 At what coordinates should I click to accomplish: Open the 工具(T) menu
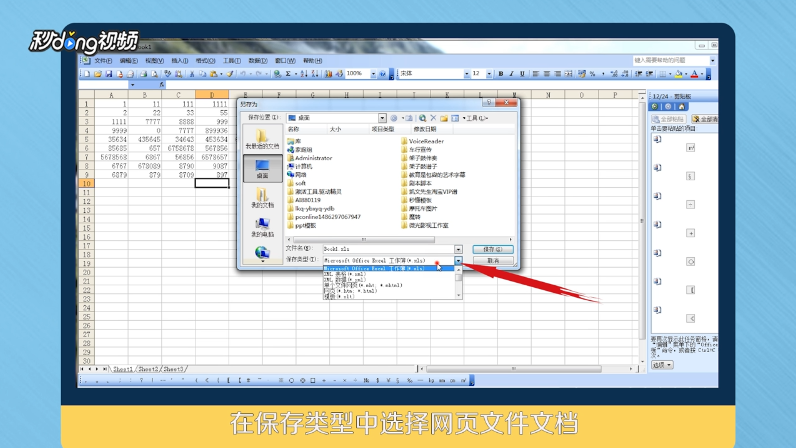[x=232, y=61]
